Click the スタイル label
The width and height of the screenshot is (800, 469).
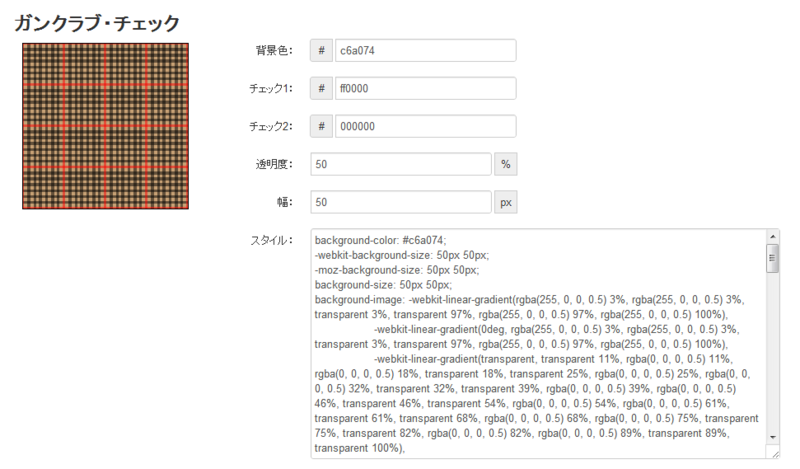(271, 240)
